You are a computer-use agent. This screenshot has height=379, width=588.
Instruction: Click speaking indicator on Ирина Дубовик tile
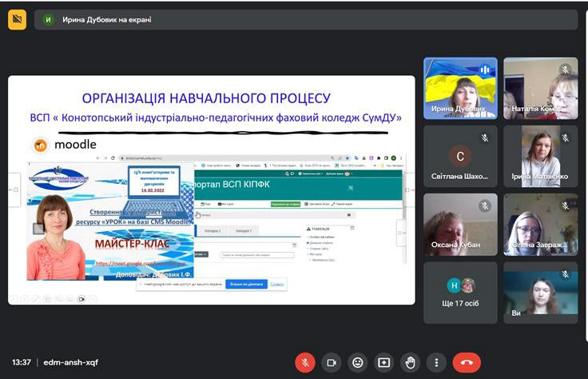[484, 70]
